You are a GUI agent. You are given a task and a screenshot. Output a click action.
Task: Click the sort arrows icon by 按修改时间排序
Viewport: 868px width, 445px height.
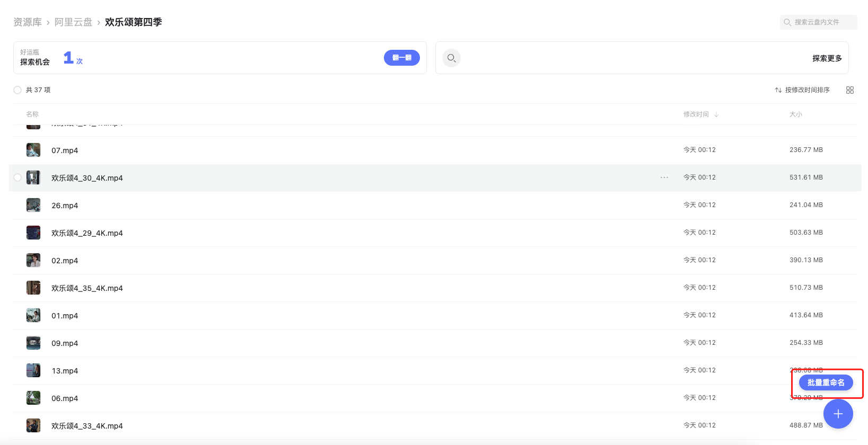tap(778, 90)
